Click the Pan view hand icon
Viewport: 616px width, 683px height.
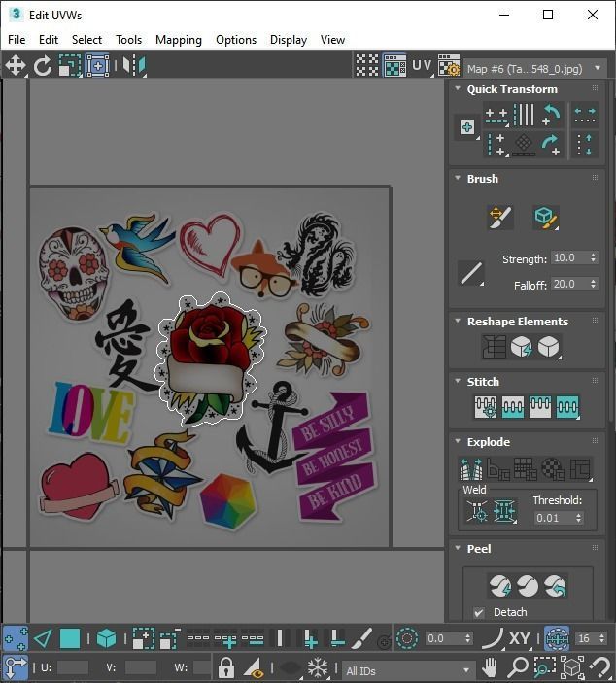click(490, 666)
